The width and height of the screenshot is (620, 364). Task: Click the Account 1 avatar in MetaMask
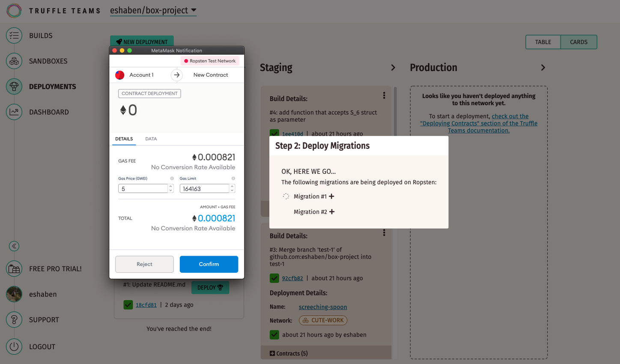click(x=120, y=75)
